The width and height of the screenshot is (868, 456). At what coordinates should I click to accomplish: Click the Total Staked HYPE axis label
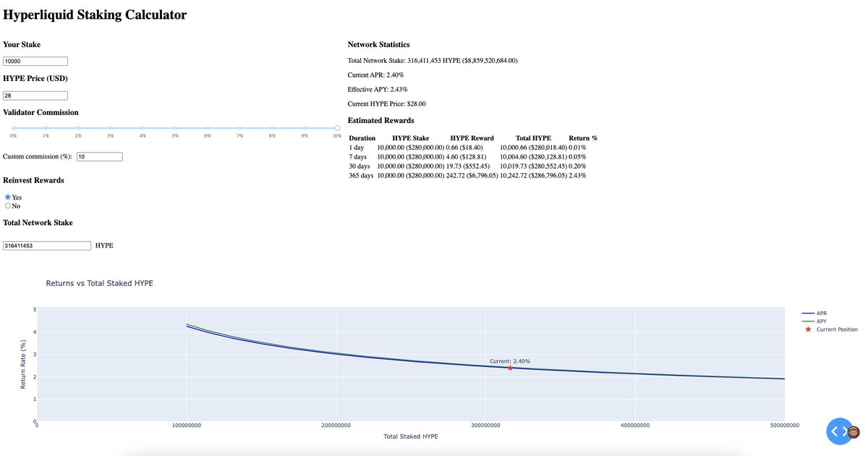411,436
